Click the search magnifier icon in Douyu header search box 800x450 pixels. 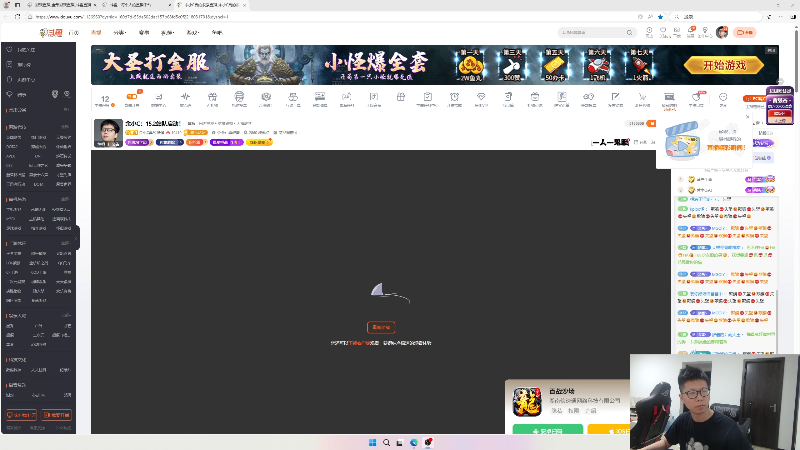(x=630, y=33)
